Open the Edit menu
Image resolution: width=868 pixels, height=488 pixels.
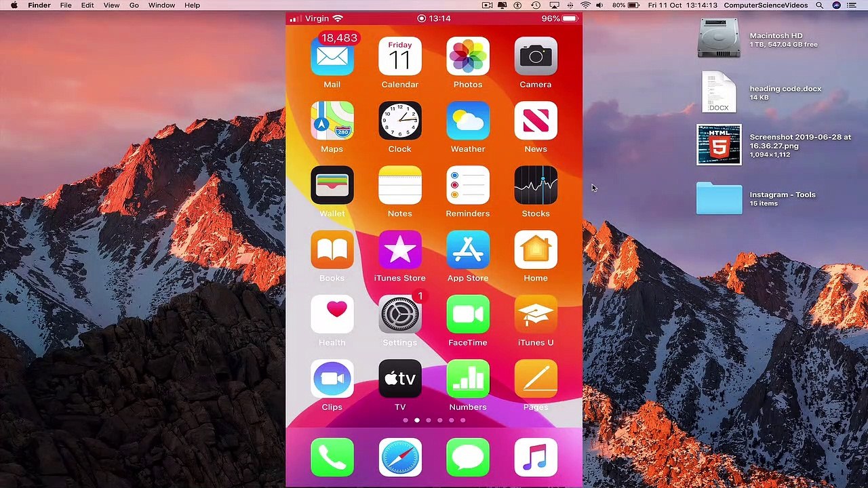pyautogui.click(x=87, y=5)
